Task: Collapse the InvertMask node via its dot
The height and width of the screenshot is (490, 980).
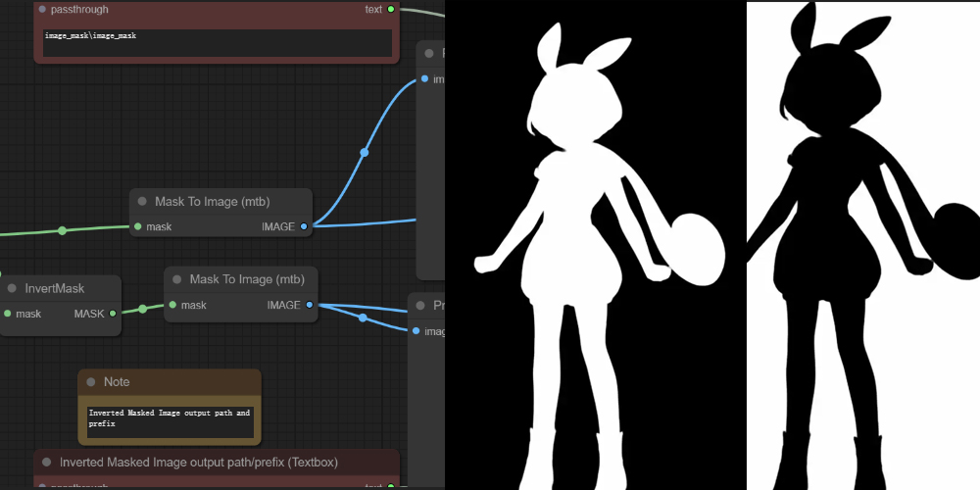Action: [12, 288]
